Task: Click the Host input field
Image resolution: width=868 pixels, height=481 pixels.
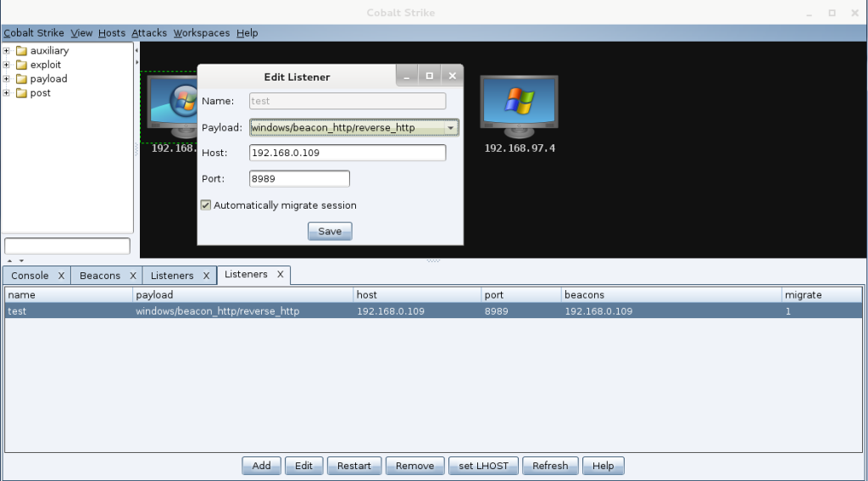Action: coord(348,153)
